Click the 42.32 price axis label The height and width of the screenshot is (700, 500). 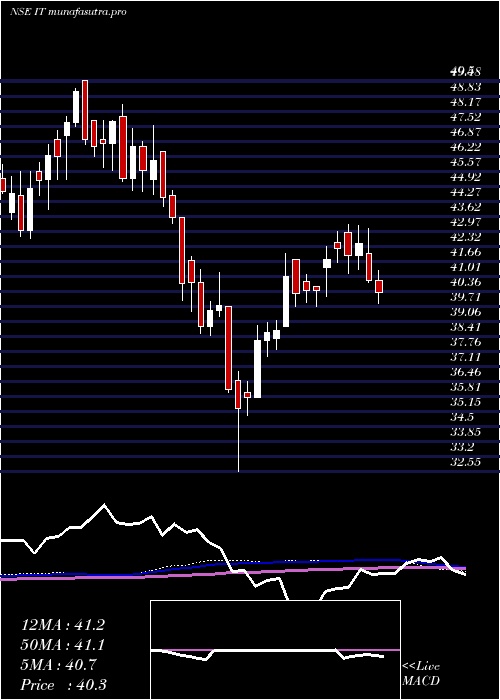tap(465, 237)
